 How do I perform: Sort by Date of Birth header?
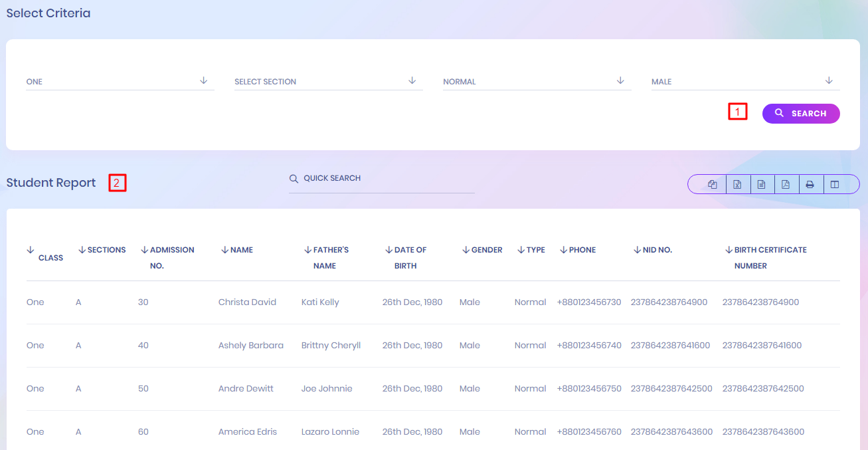tap(410, 251)
